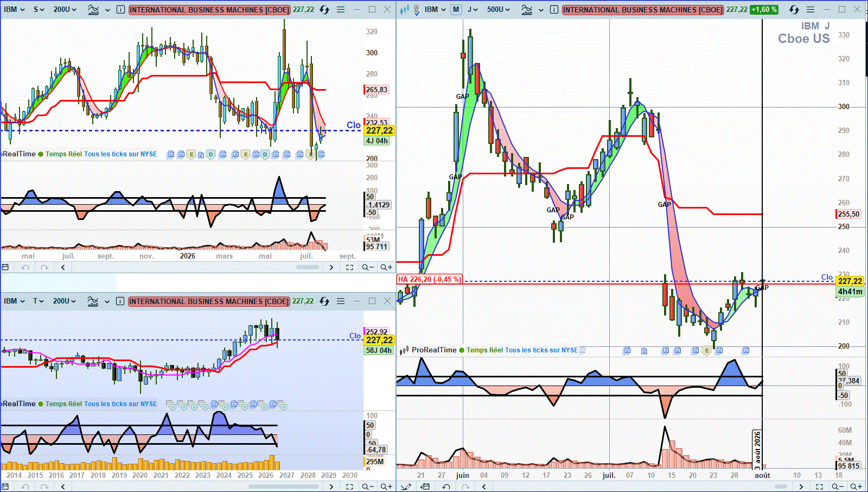The height and width of the screenshot is (492, 868).
Task: Go forward in time on the weekly chart
Action: (x=331, y=267)
